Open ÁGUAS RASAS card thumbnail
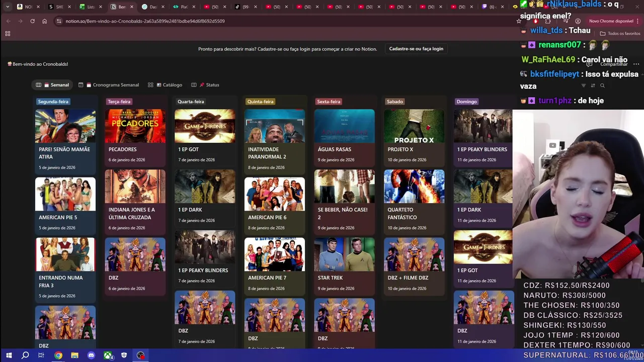This screenshot has width=644, height=362. (x=344, y=126)
